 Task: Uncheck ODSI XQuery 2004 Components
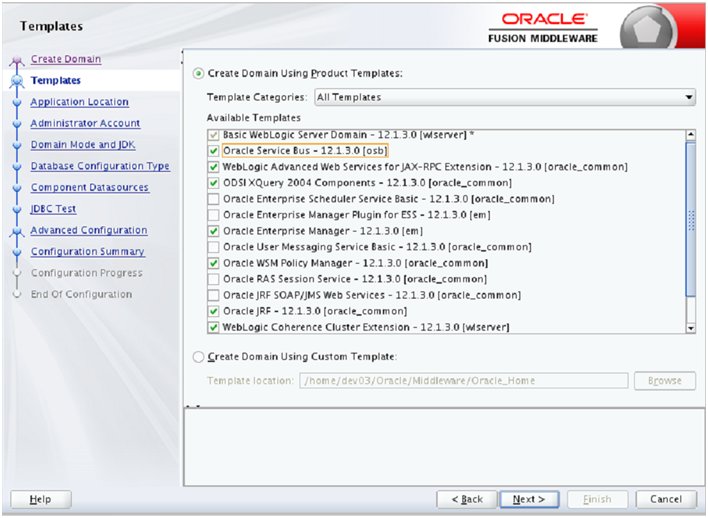(213, 183)
